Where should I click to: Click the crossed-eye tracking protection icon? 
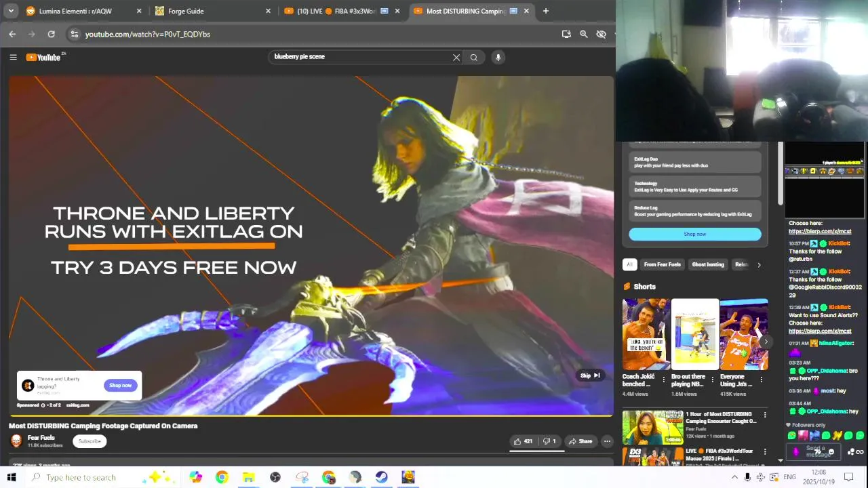click(601, 34)
